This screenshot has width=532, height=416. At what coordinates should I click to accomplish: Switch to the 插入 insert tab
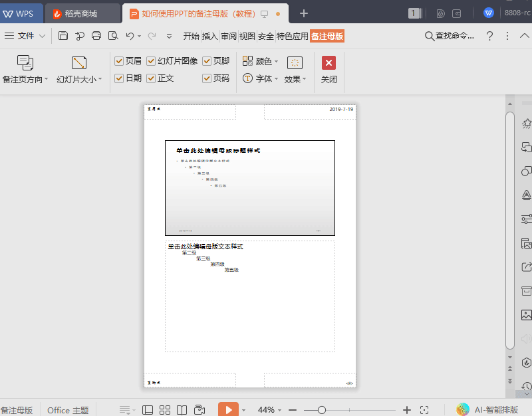tap(209, 36)
